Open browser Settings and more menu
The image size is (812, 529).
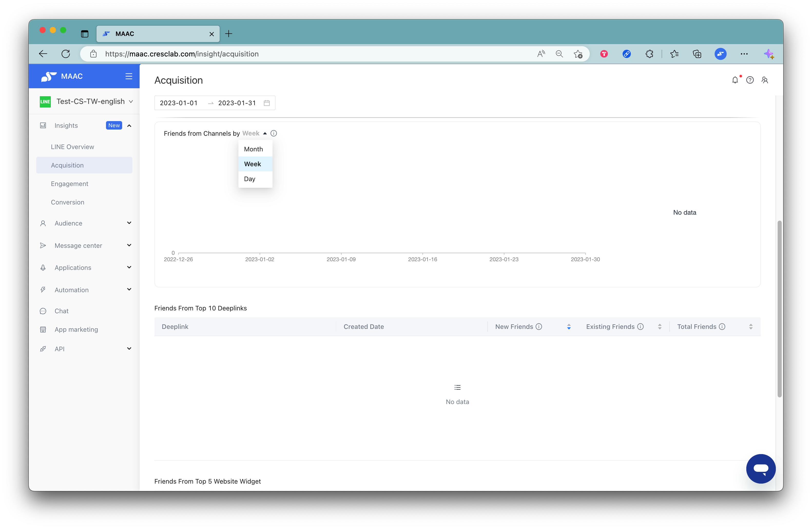click(744, 54)
